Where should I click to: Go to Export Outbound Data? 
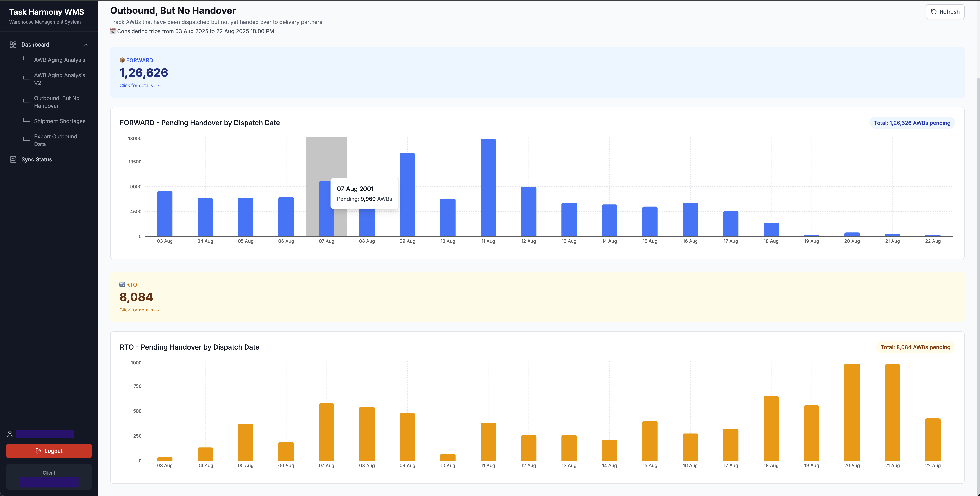(x=56, y=140)
